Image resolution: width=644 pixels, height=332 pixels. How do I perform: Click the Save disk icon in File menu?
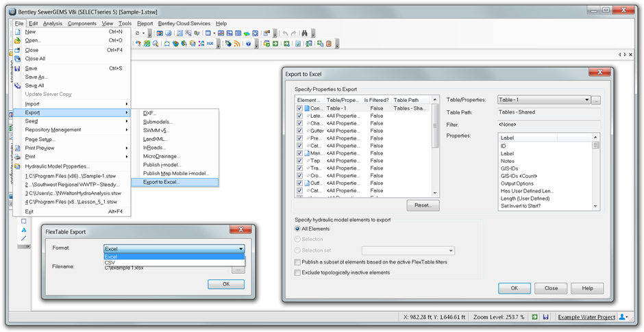click(17, 68)
